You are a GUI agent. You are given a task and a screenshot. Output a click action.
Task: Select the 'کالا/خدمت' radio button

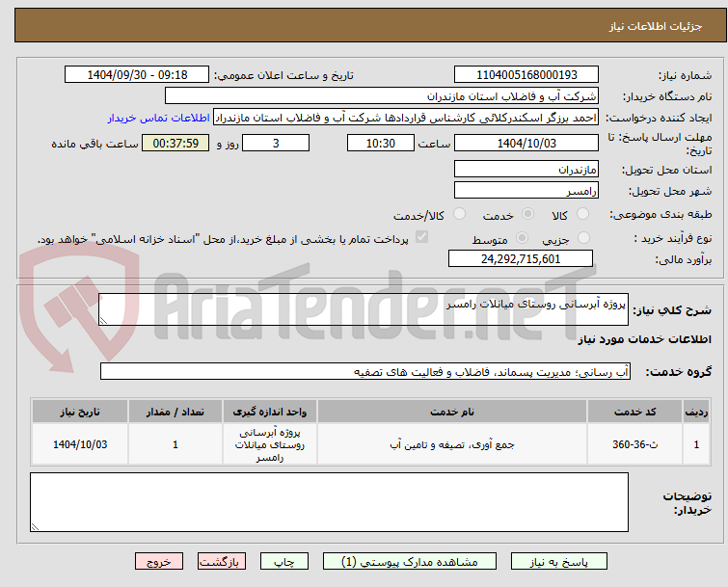pos(459,213)
